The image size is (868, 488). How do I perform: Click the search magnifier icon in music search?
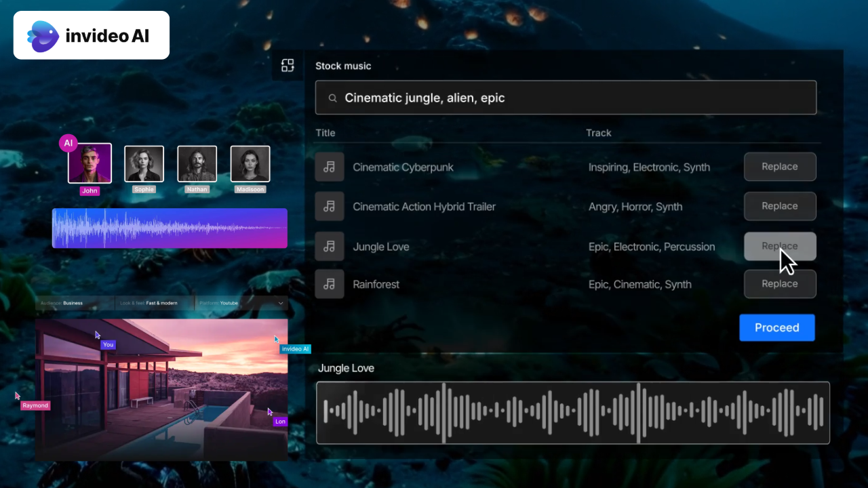[x=333, y=98]
